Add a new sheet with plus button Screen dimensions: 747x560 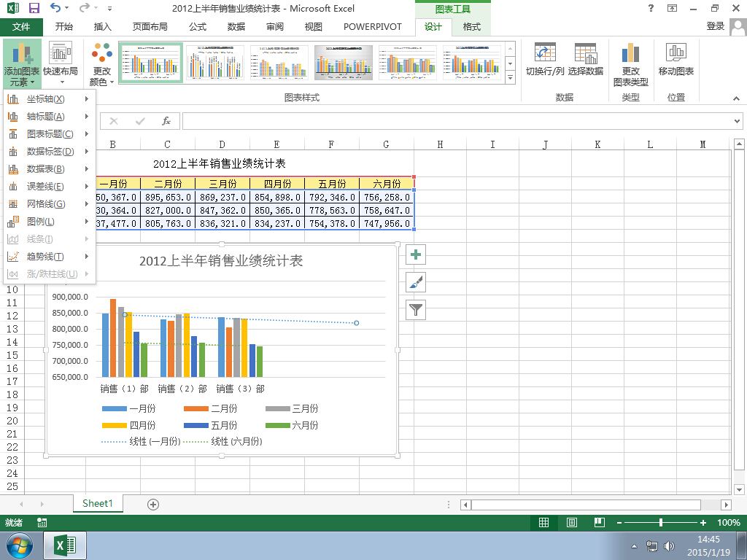pos(153,505)
